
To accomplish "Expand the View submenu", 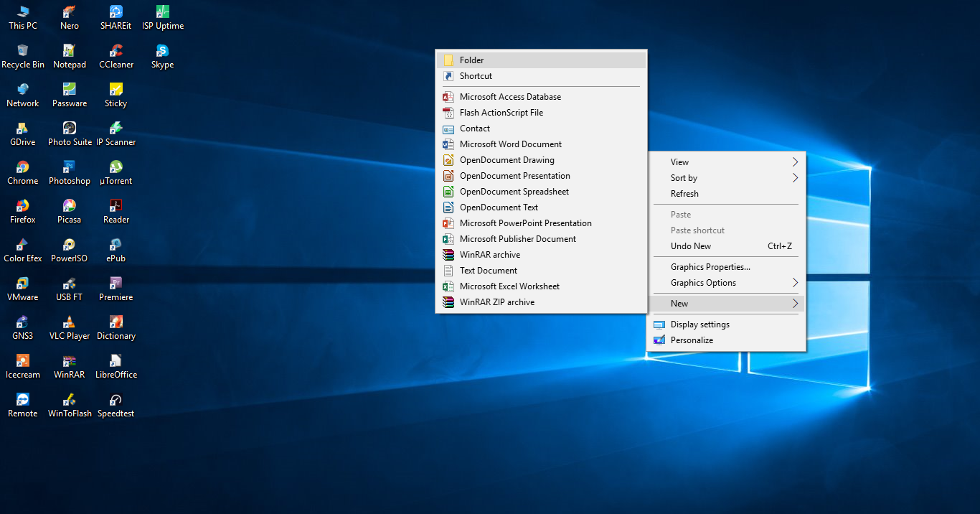I will pyautogui.click(x=726, y=162).
